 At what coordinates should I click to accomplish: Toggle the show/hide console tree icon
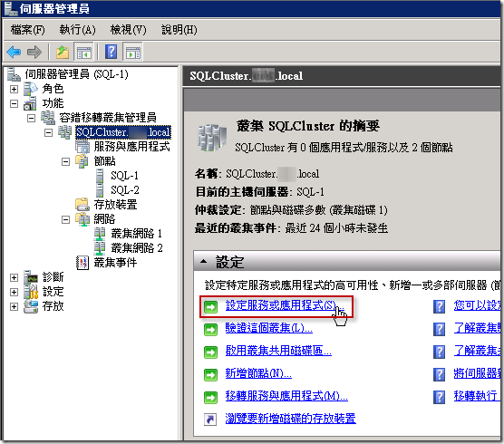(x=83, y=52)
